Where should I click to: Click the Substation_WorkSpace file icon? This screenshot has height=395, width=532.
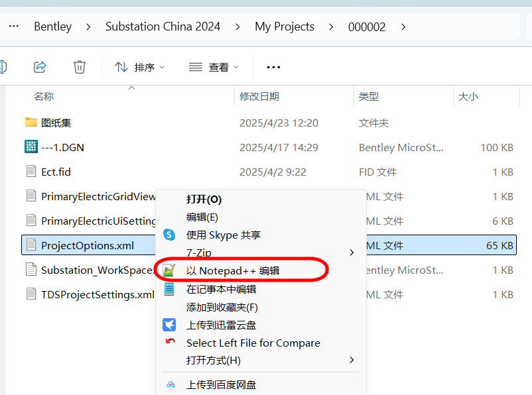click(31, 270)
